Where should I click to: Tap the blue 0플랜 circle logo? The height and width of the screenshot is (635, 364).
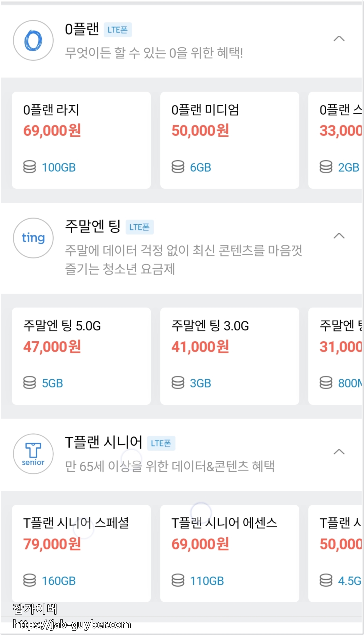tap(33, 40)
